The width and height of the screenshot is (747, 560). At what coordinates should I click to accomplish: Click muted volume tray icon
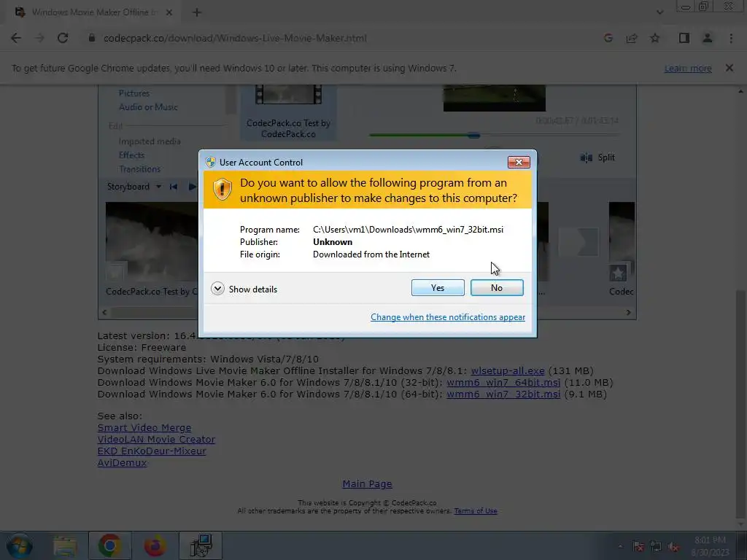pos(673,547)
